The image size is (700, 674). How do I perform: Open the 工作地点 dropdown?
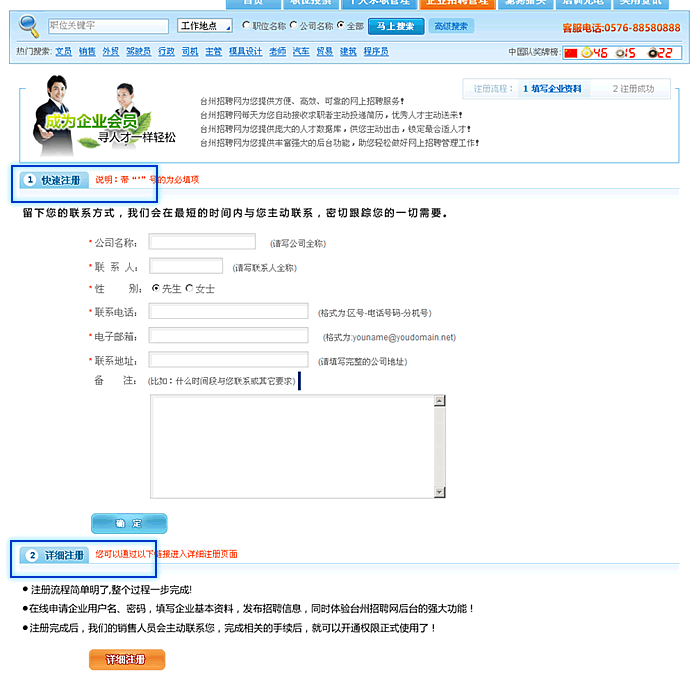point(204,26)
